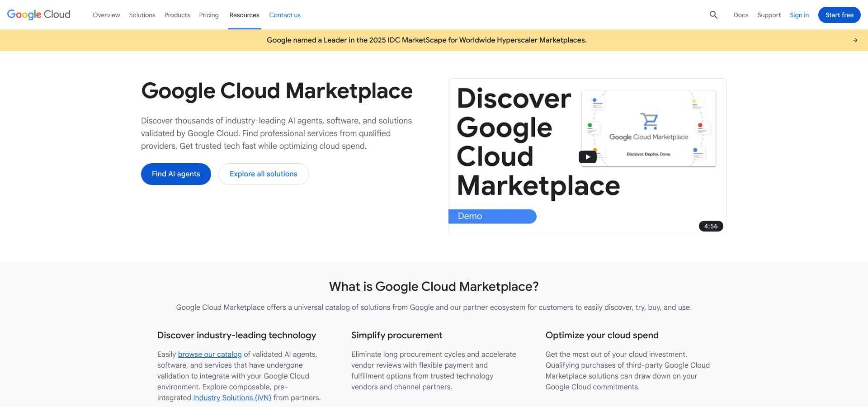Open the Docs link
868x407 pixels.
tap(741, 15)
